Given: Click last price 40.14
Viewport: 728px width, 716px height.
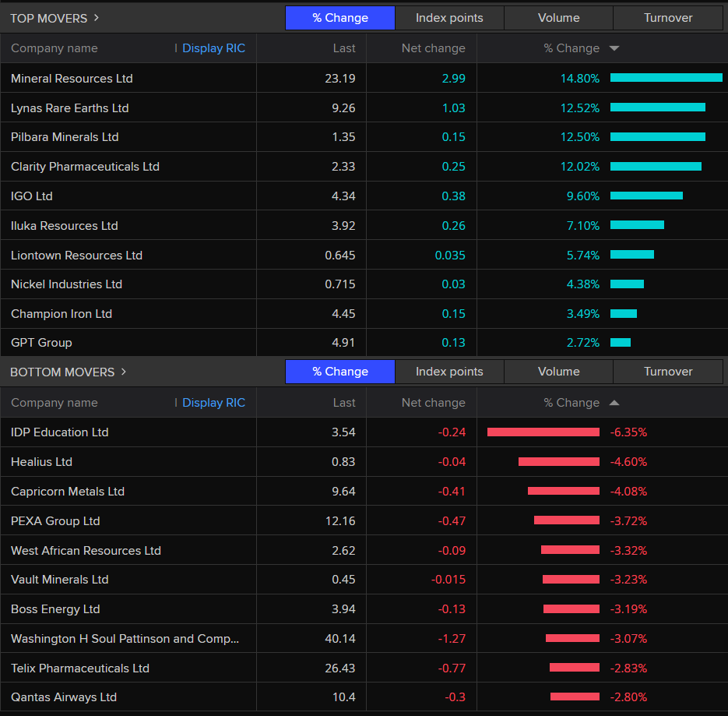Looking at the screenshot, I should point(339,638).
